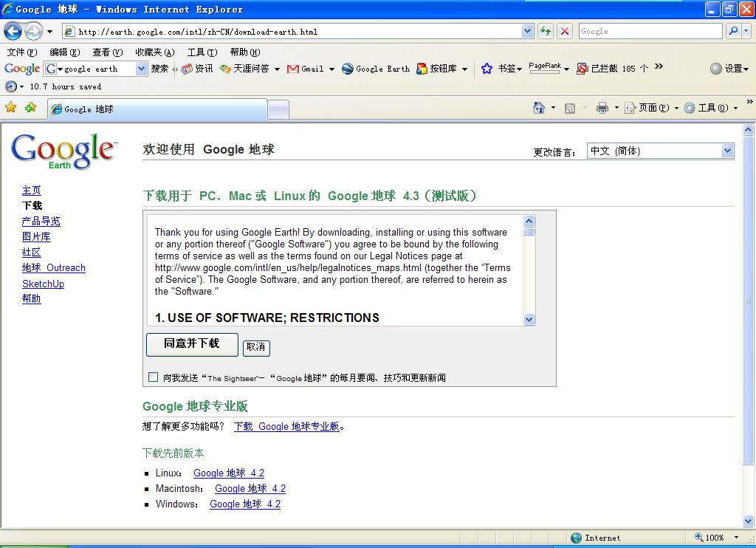
Task: Click the address bar URL field
Action: coord(292,32)
